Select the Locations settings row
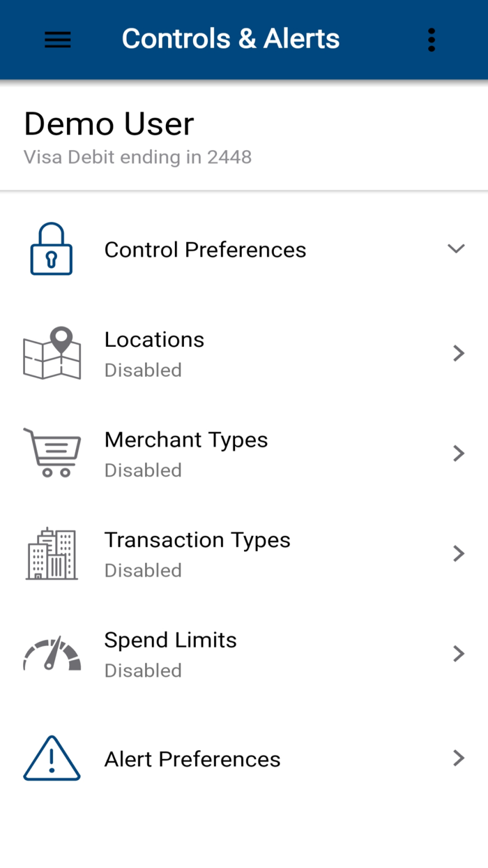 (x=244, y=352)
